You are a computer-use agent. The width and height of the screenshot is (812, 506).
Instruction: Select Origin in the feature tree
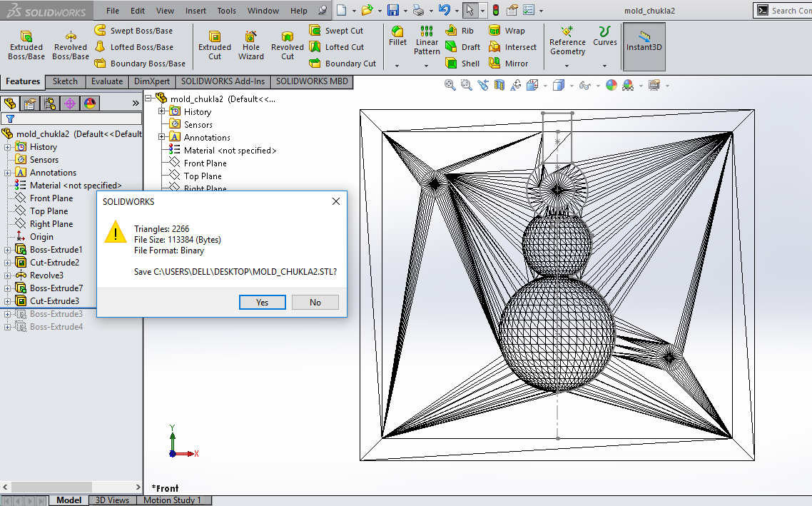pyautogui.click(x=41, y=237)
